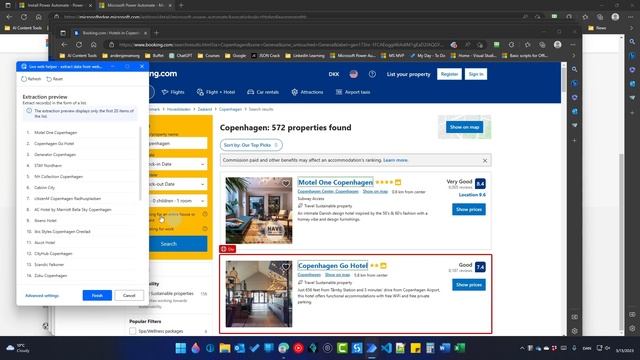Open the Motel One Copenhagen title link
This screenshot has width=640, height=360.
pyautogui.click(x=336, y=182)
